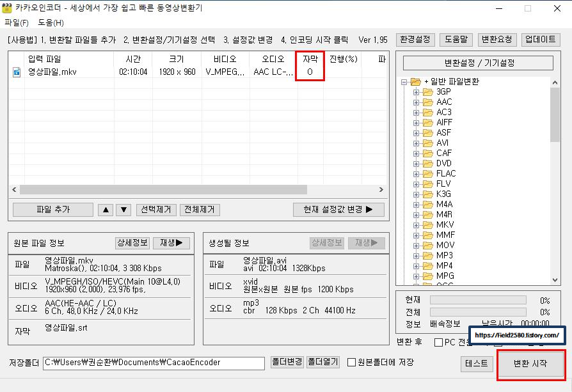Viewport: 572px width, 392px height.
Task: Click the AC3 folder icon
Action: 428,113
